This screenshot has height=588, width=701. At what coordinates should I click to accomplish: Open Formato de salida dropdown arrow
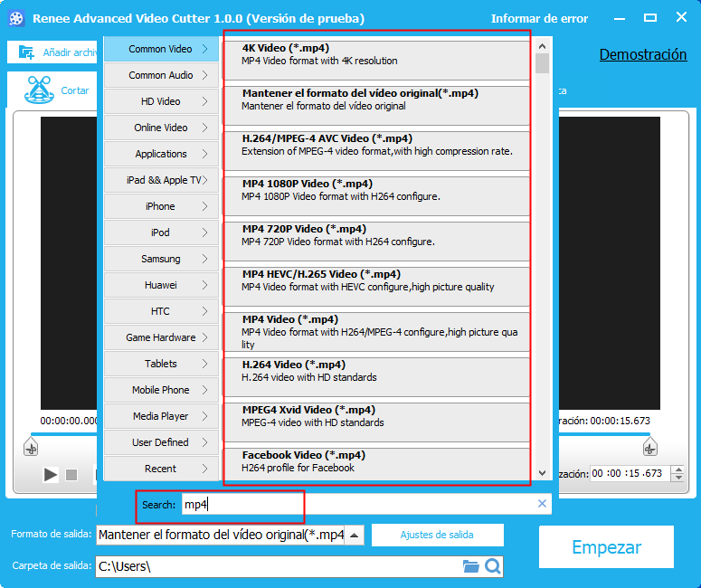tap(354, 536)
